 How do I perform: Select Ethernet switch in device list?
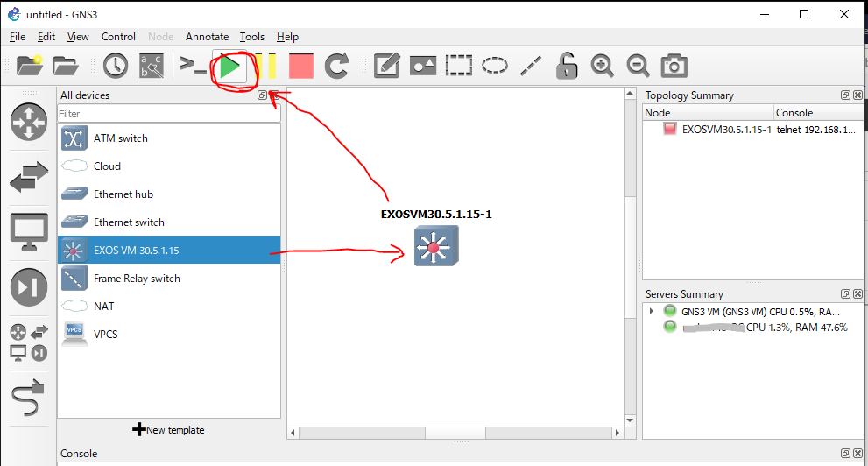pos(169,222)
